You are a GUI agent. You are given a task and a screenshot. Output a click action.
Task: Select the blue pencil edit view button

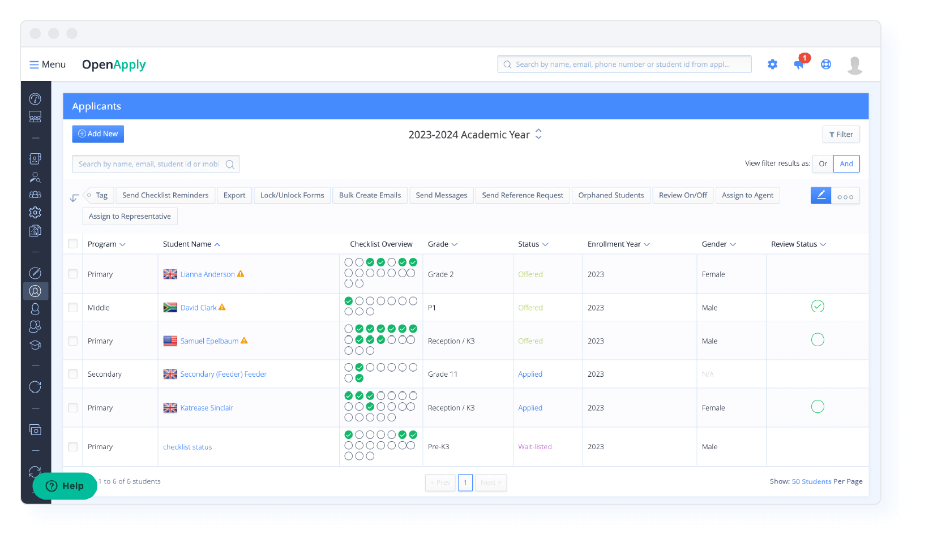pyautogui.click(x=820, y=196)
